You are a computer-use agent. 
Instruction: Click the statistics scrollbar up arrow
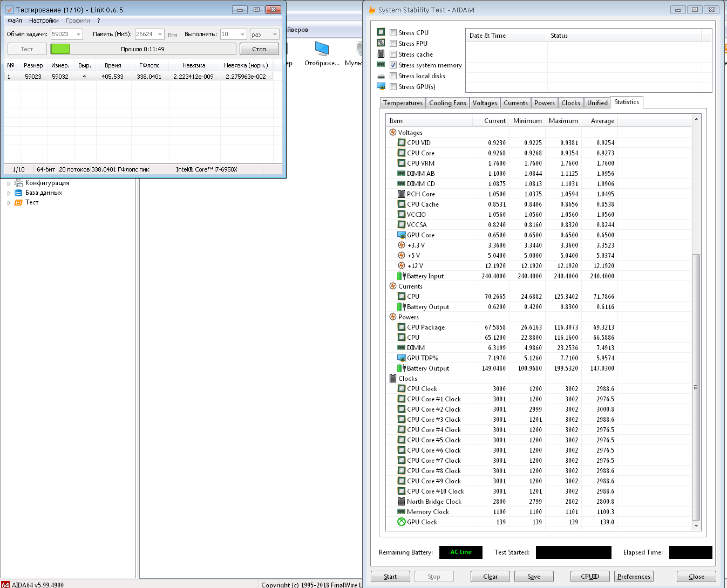(696, 119)
